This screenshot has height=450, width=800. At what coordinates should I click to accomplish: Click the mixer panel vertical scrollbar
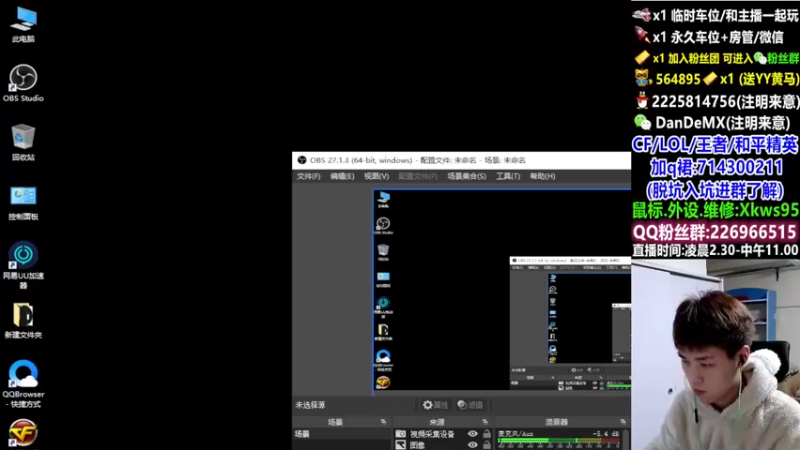tap(626, 439)
